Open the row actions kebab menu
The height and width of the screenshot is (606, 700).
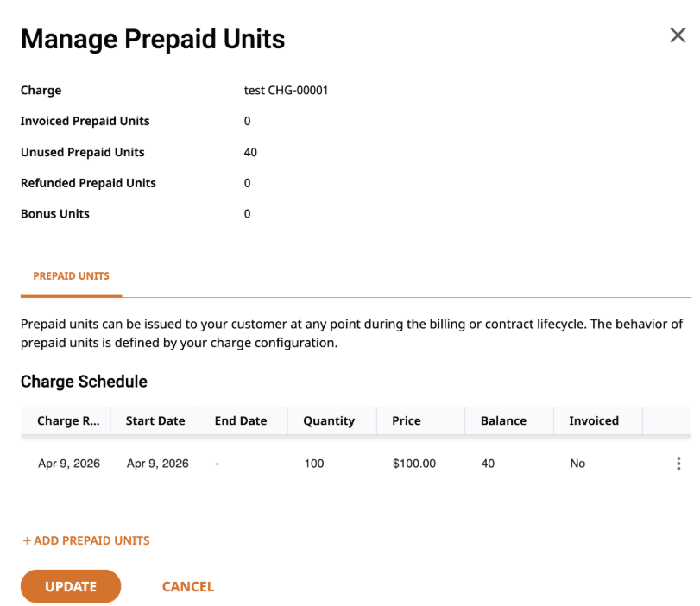click(678, 463)
